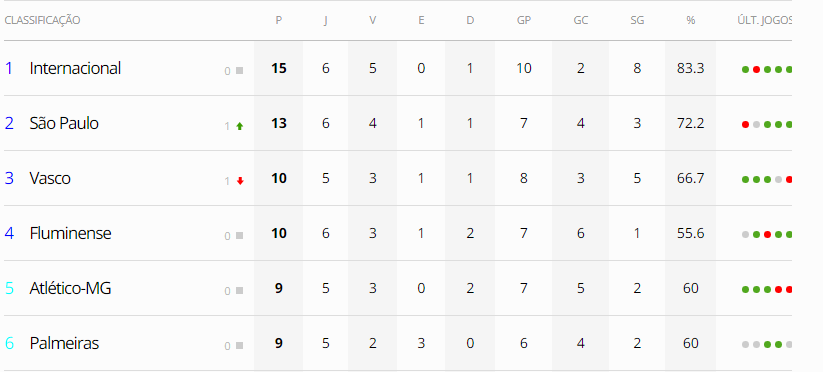Click the ÚLT. JOGOS column header
The width and height of the screenshot is (823, 372).
pos(764,20)
